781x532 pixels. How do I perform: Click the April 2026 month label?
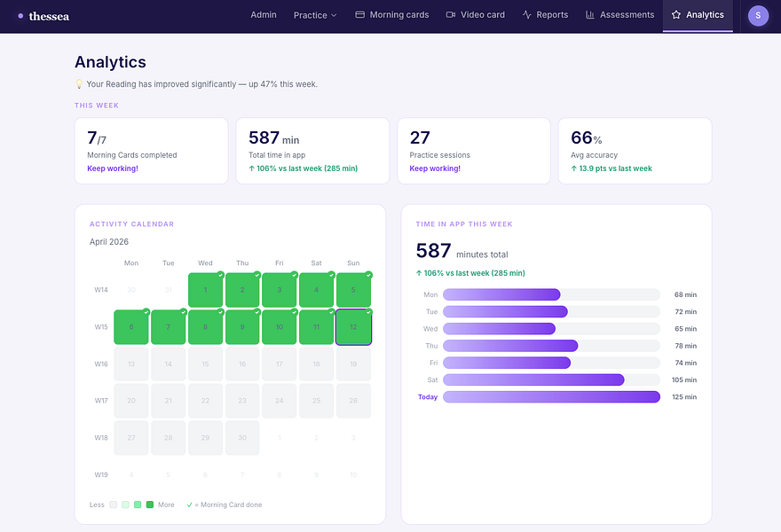click(x=109, y=242)
